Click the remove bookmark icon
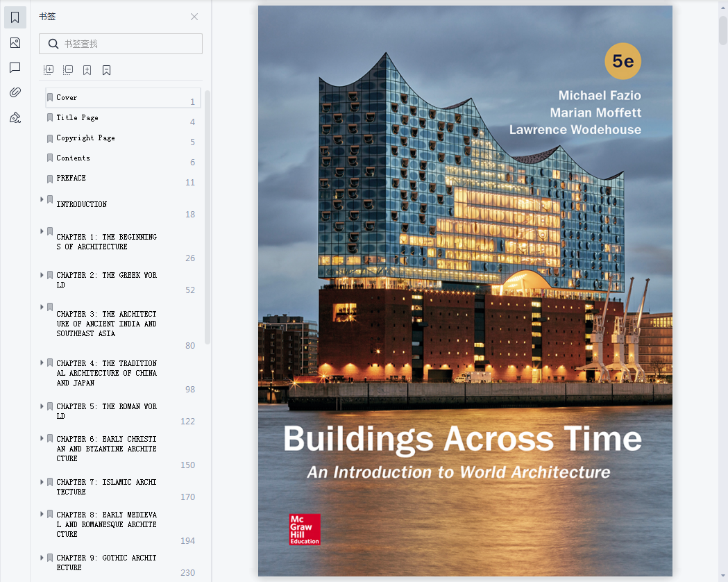The image size is (728, 582). [x=107, y=70]
